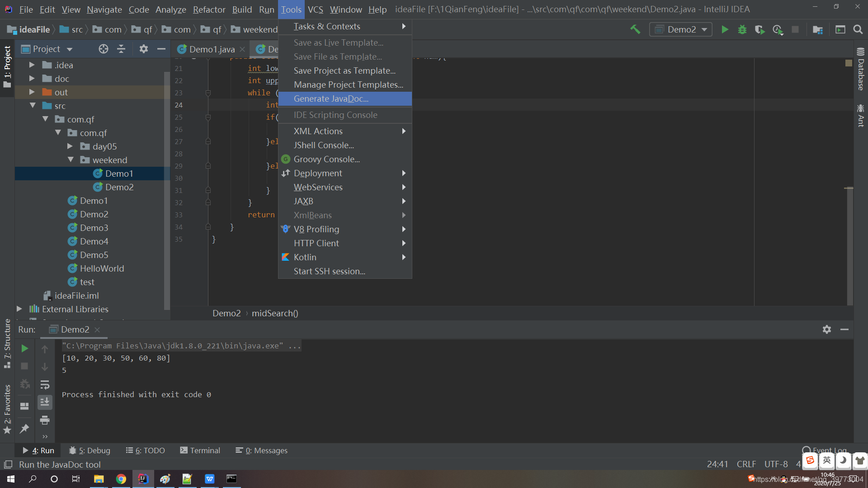Open the Terminal tool window
868x488 pixels.
tap(200, 450)
